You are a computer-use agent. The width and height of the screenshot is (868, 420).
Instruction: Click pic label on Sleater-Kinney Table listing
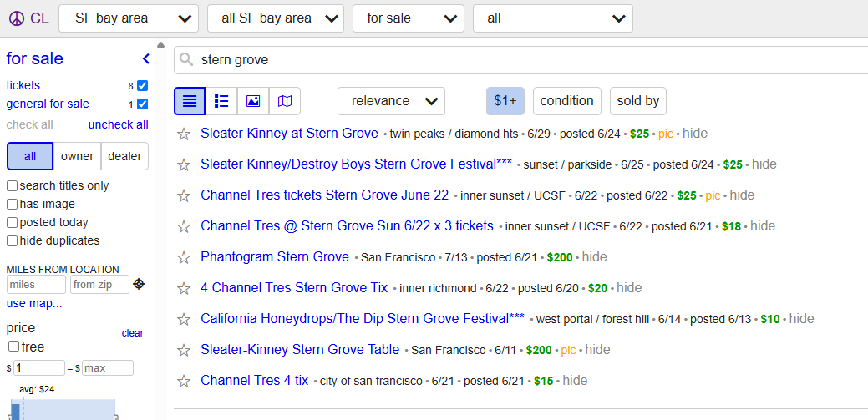click(x=569, y=350)
